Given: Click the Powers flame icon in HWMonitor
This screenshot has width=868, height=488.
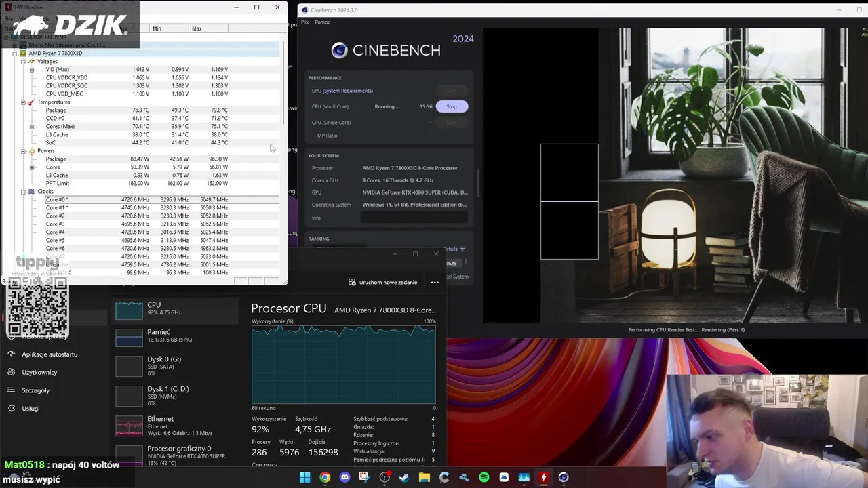Looking at the screenshot, I should (31, 151).
